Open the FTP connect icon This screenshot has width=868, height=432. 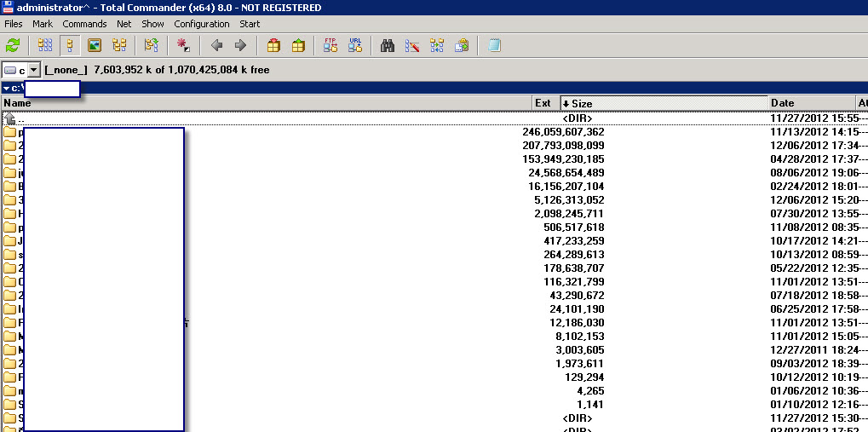tap(331, 45)
